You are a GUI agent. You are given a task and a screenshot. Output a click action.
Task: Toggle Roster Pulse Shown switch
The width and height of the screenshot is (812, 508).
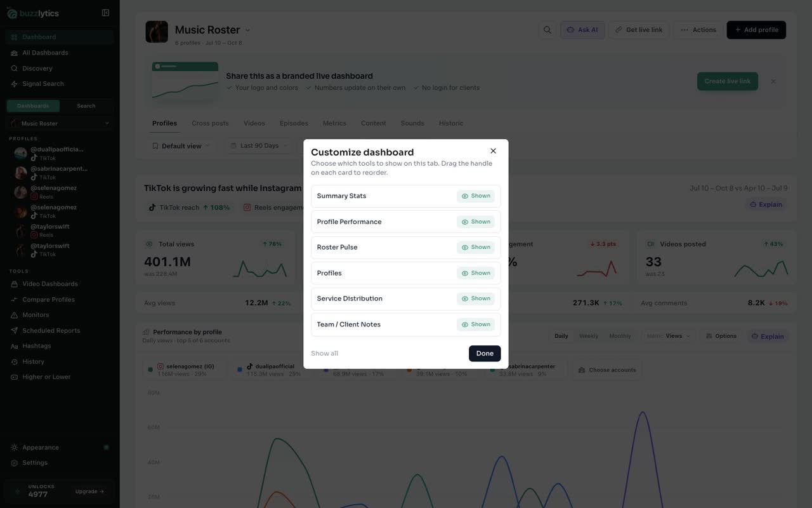pyautogui.click(x=476, y=247)
